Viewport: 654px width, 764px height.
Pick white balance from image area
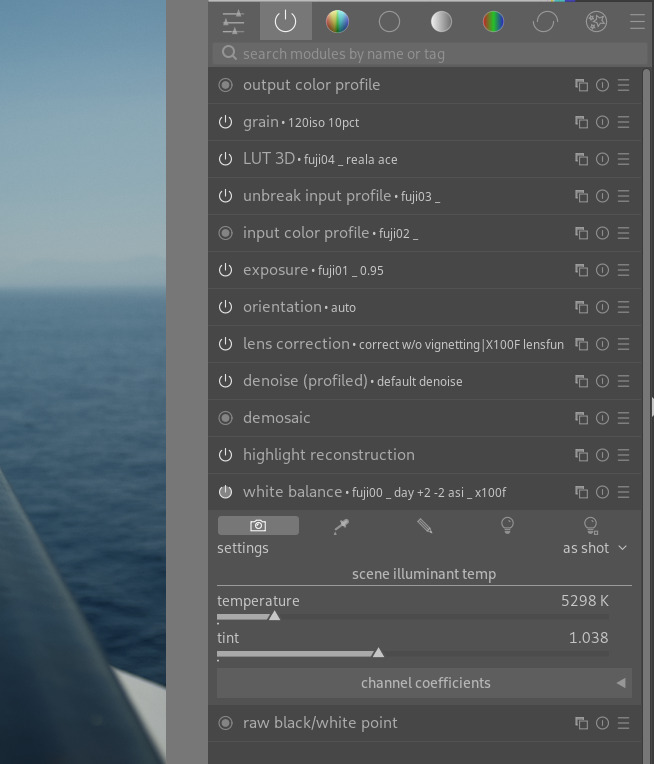(x=341, y=526)
